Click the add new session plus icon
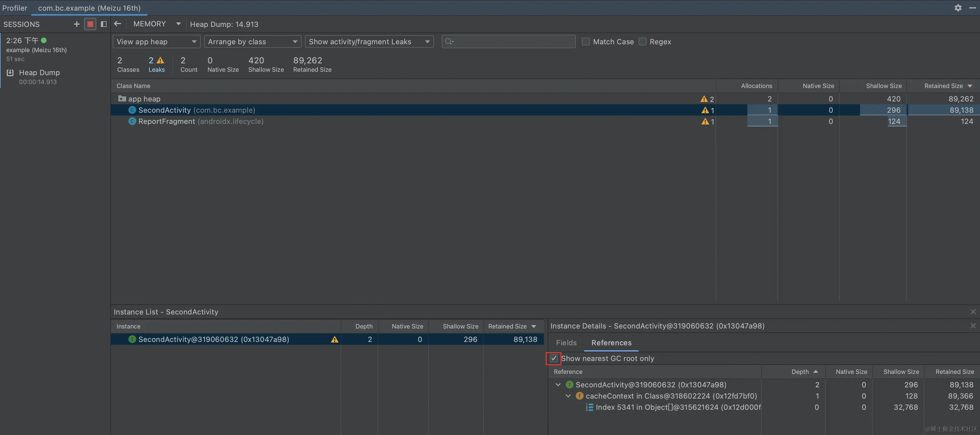This screenshot has height=435, width=980. 76,24
